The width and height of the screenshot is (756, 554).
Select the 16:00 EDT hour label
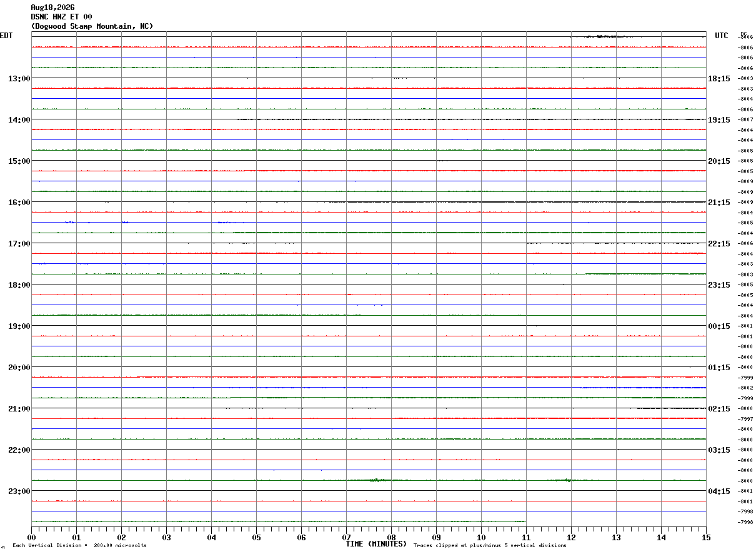click(19, 202)
